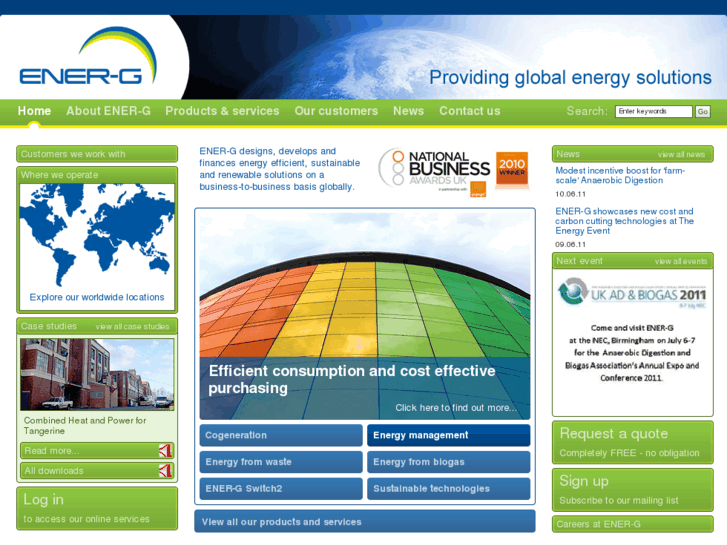Open Modest incentive boost news article

(620, 175)
